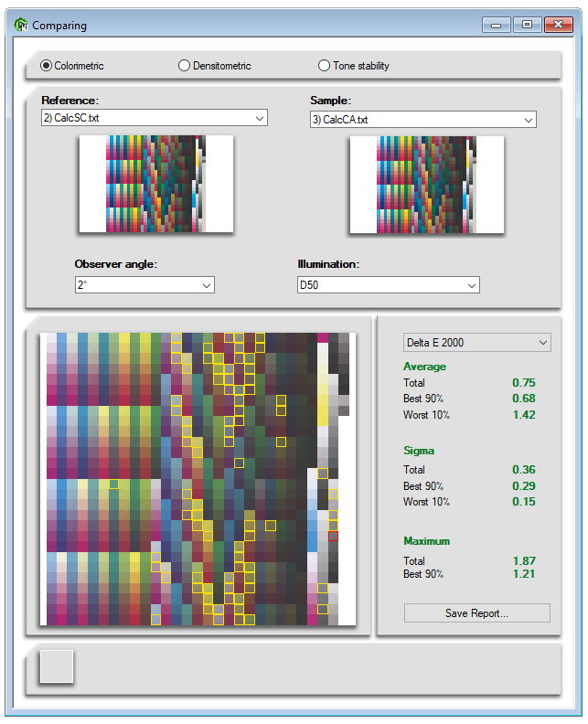Click the Reference: label
Screen dimensions: 588x724
[69, 101]
